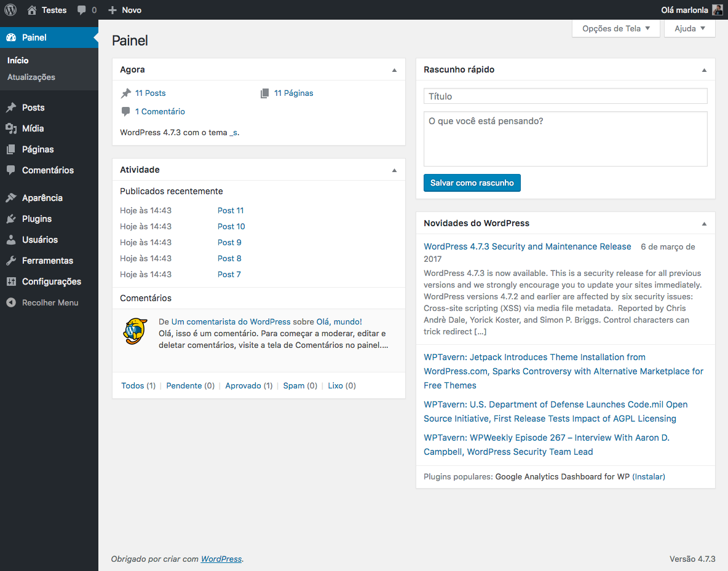Click the pushpin icon beside 11 Posts

click(126, 93)
